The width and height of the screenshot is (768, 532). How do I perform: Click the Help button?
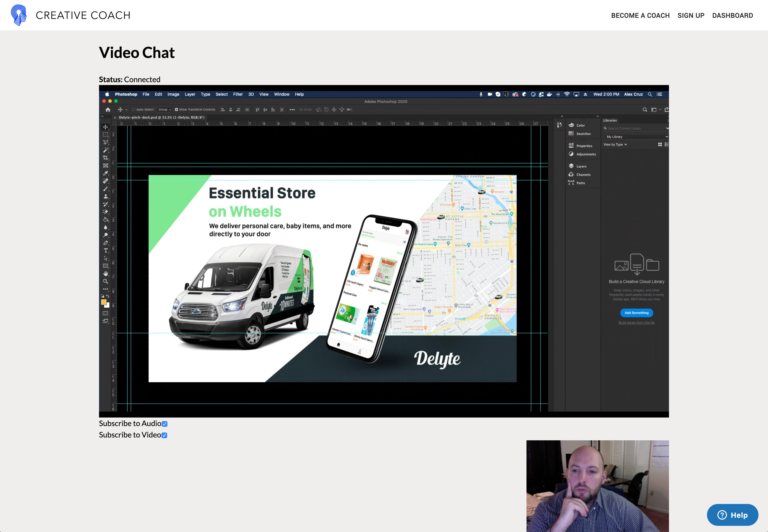732,515
